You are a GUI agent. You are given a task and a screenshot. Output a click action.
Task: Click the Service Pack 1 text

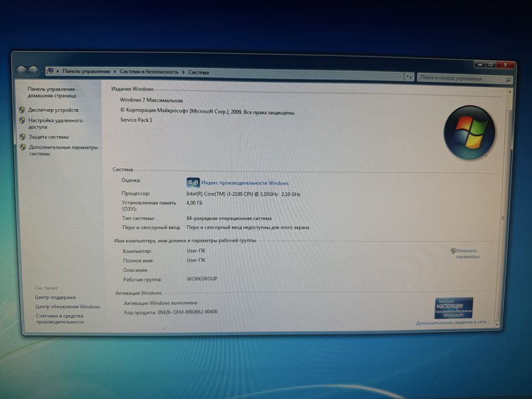click(x=136, y=120)
